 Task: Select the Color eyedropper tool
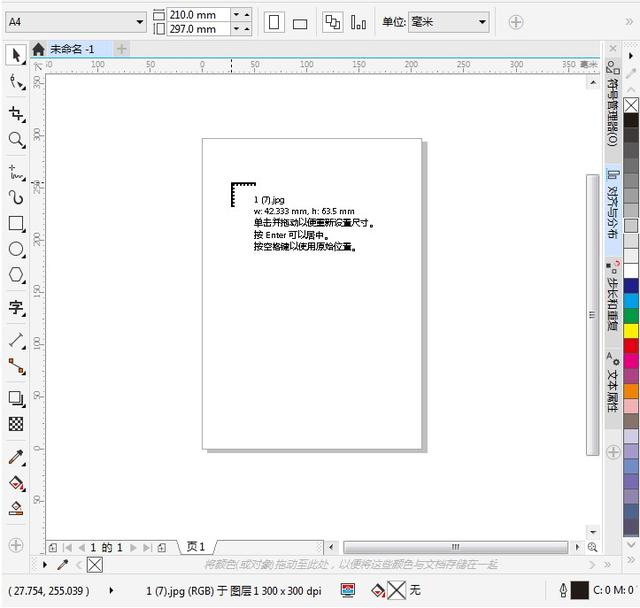(16, 457)
